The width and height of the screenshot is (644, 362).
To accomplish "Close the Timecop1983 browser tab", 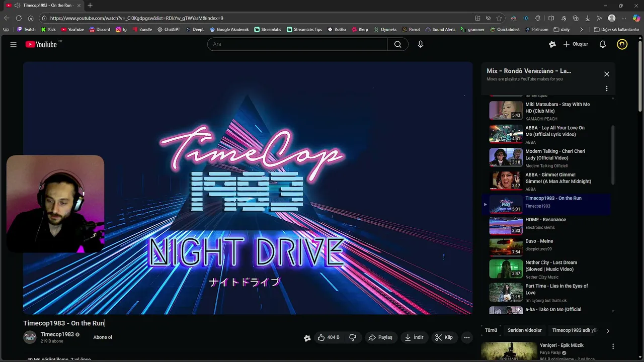I will coord(78,5).
